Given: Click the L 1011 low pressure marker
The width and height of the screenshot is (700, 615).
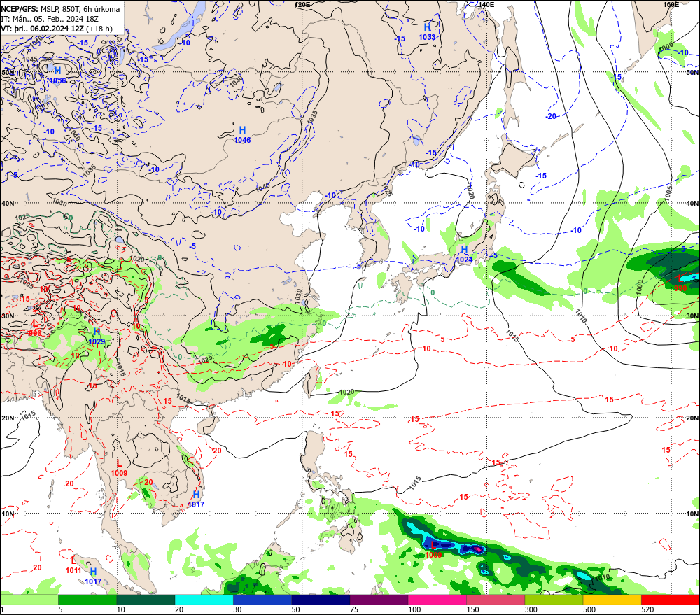Looking at the screenshot, I should [x=73, y=565].
